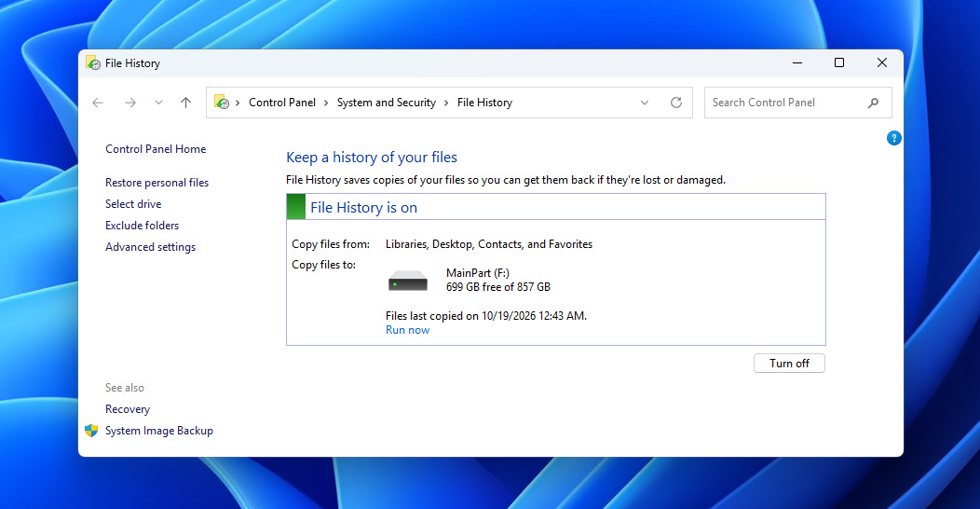Select Control Panel breadcrumb

tap(282, 103)
